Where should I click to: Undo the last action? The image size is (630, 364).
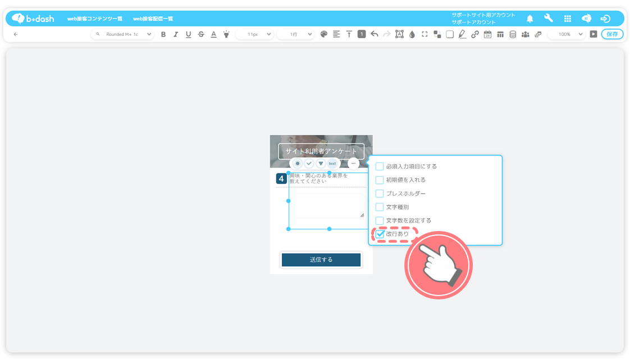374,34
